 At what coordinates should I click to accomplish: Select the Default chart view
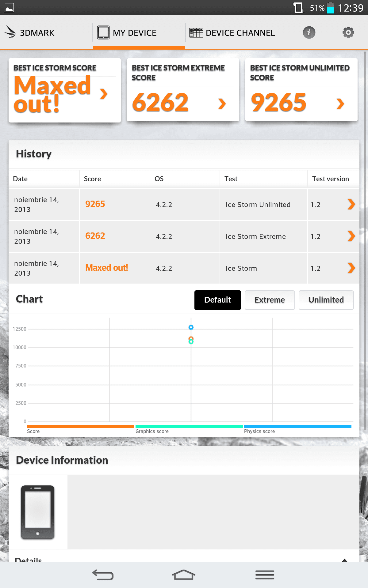click(x=218, y=300)
